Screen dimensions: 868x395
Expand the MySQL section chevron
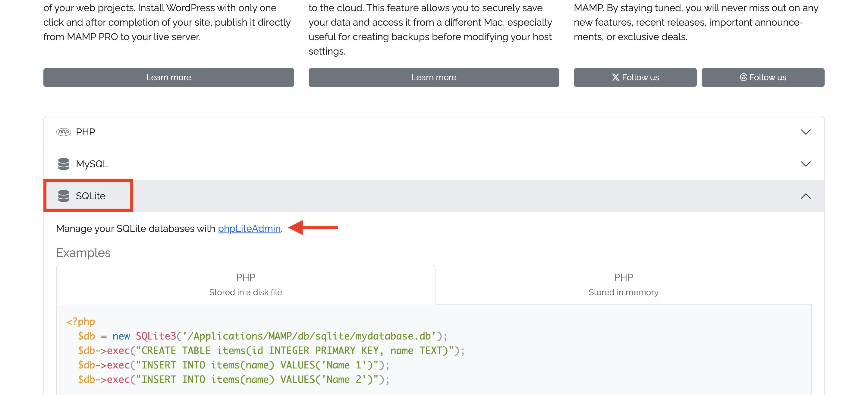(x=805, y=164)
